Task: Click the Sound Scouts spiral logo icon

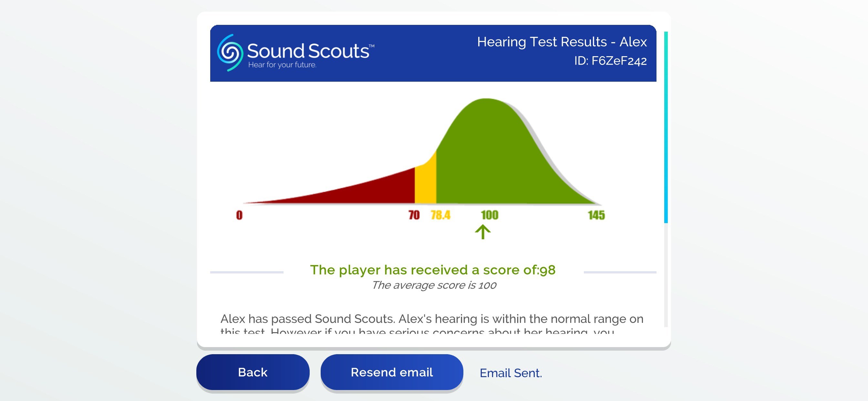Action: [230, 53]
